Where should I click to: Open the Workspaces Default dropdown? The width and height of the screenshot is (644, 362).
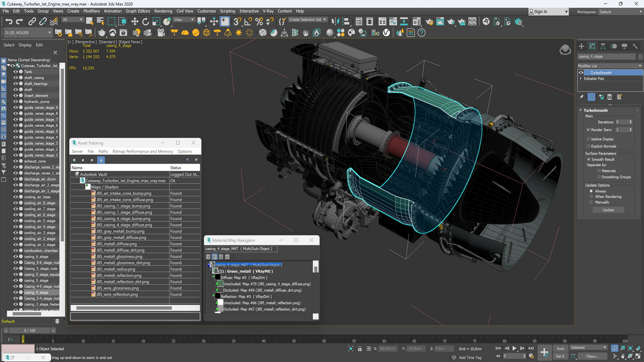(x=620, y=12)
